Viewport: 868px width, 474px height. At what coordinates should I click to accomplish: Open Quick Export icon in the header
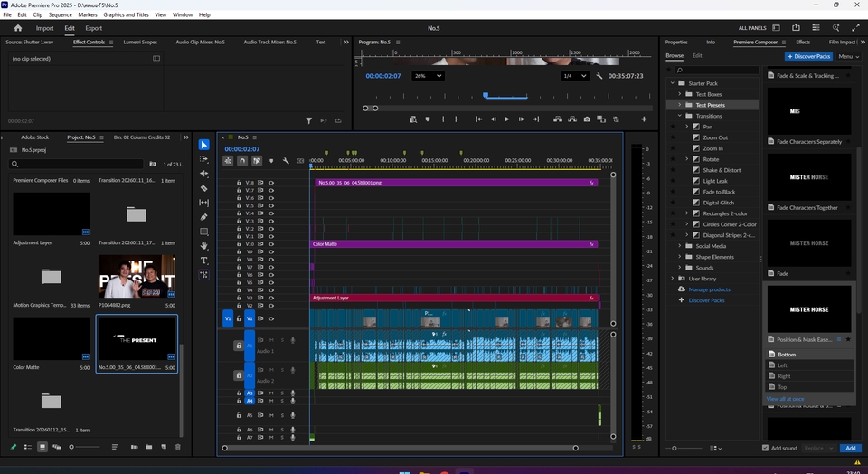(x=796, y=28)
